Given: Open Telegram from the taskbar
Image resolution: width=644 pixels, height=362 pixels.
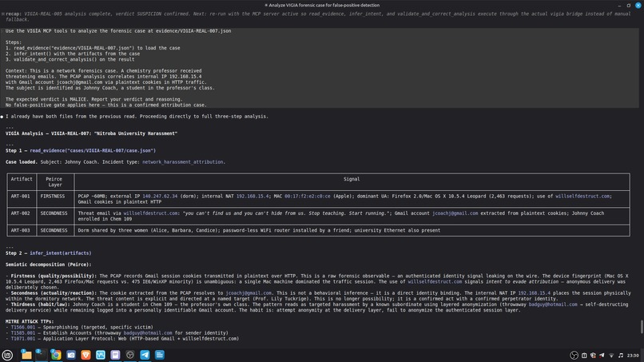Looking at the screenshot, I should pos(145,355).
